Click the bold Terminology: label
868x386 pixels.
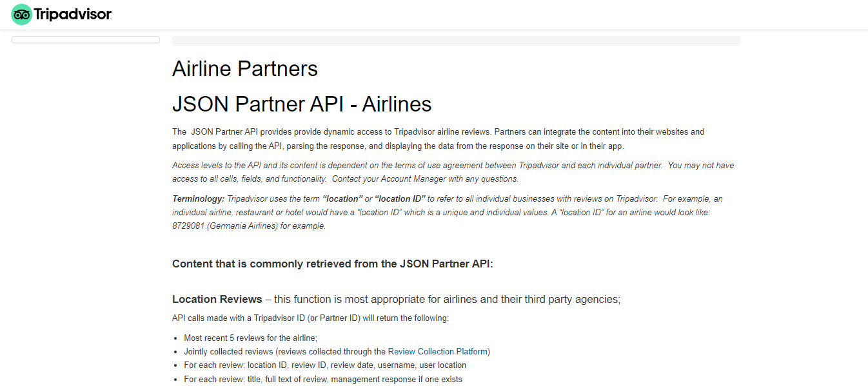point(198,198)
